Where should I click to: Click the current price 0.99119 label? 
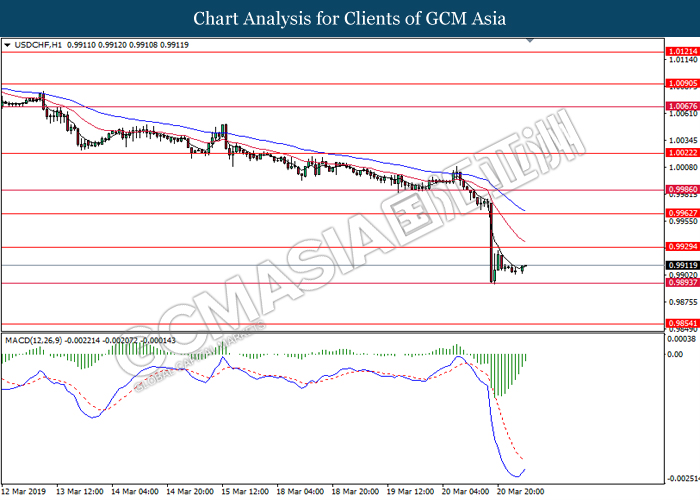(x=683, y=265)
